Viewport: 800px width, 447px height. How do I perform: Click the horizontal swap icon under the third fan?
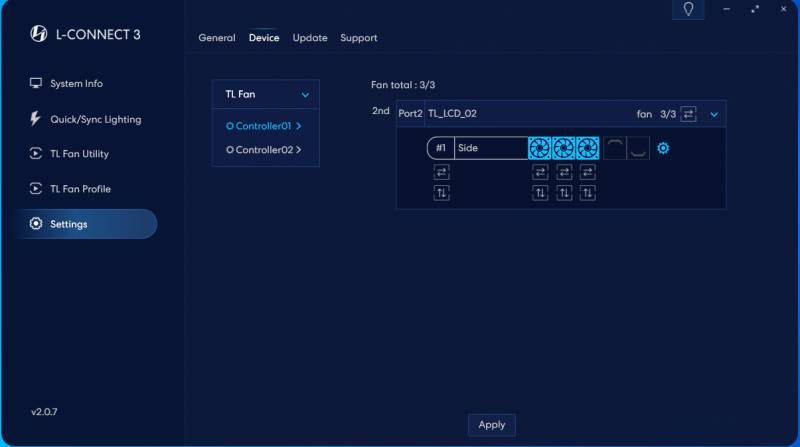point(587,172)
